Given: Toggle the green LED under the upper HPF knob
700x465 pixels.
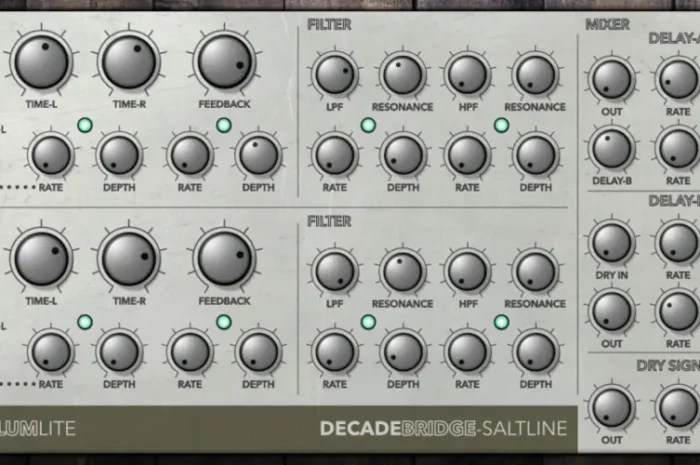Looking at the screenshot, I should tap(501, 125).
